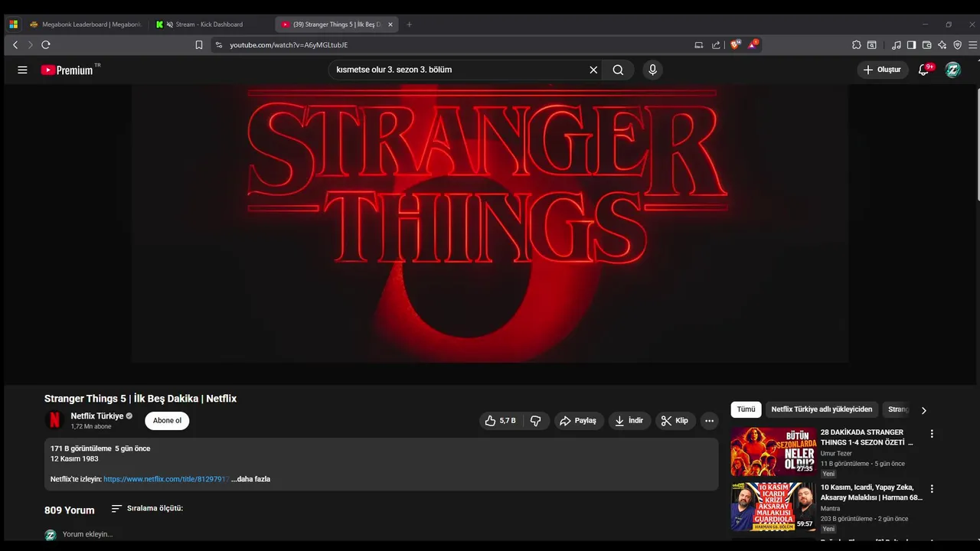Switch to Megabonk Leaderboard tab

click(x=86, y=24)
